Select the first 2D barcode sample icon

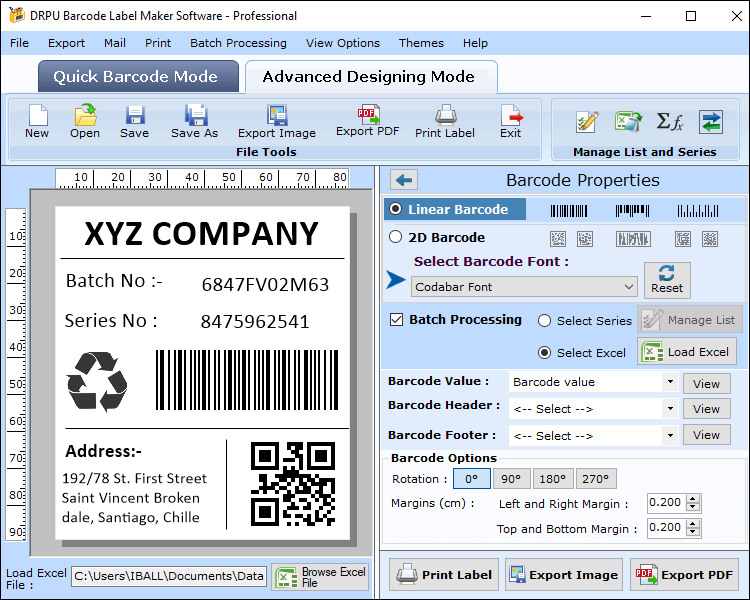coord(558,239)
